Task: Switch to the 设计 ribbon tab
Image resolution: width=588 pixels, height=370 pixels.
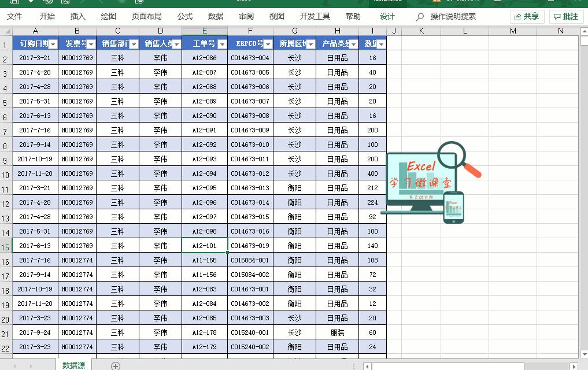Action: click(x=387, y=17)
